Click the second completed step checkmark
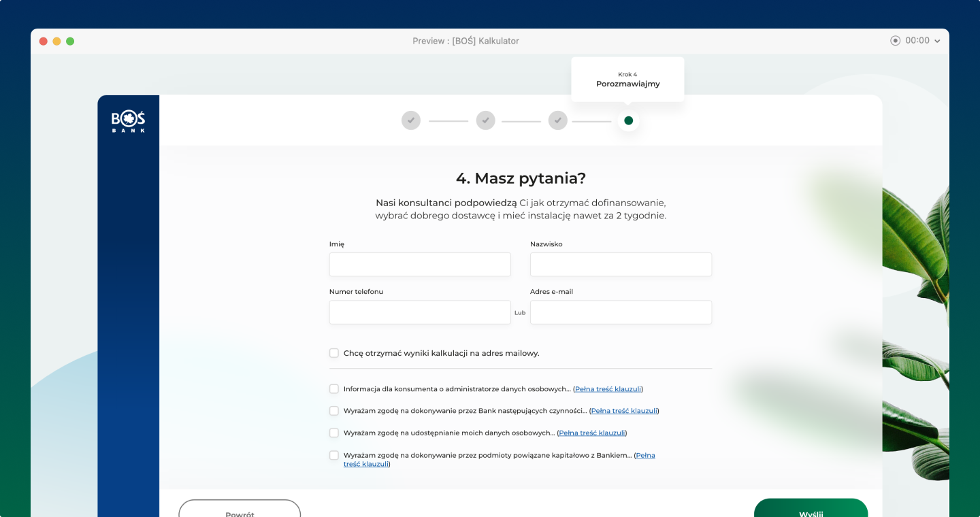The image size is (980, 517). (485, 120)
